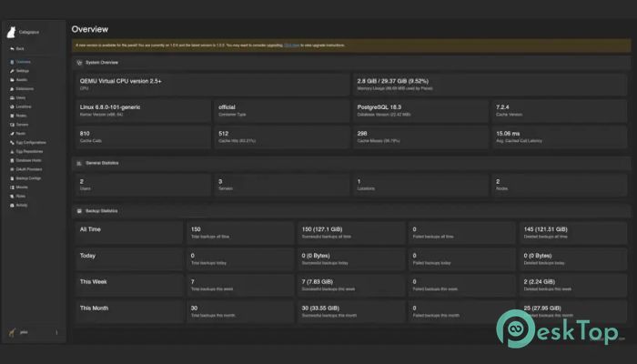Click 30 total backups this month
The image size is (637, 364).
tap(240, 311)
